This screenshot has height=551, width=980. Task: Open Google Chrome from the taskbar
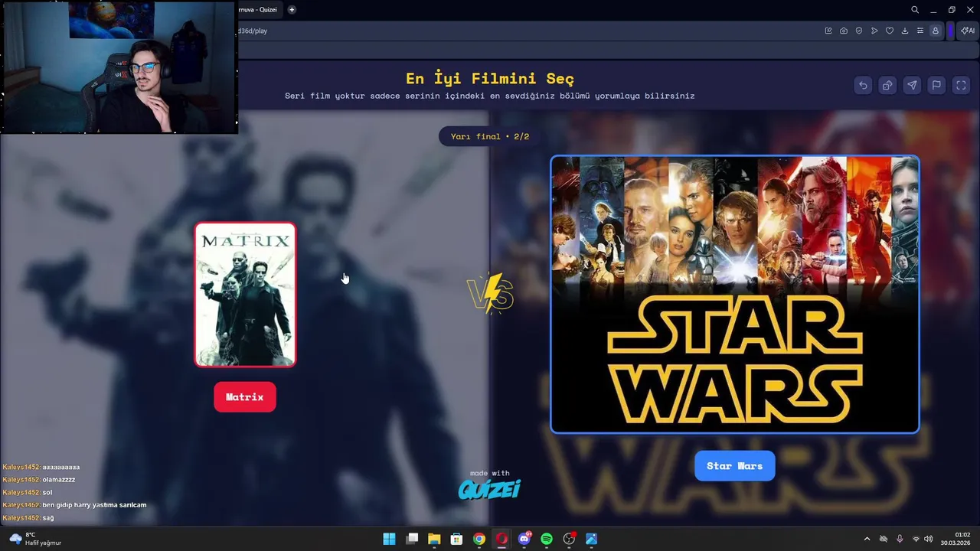tap(479, 539)
